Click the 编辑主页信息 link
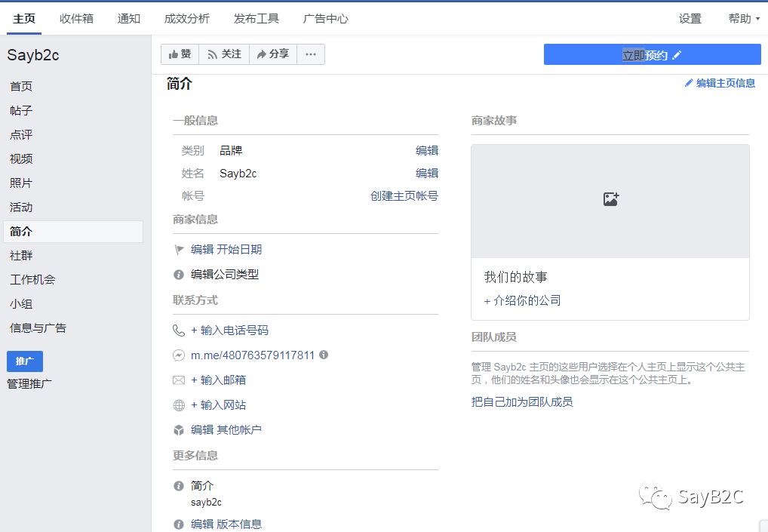 click(x=720, y=83)
